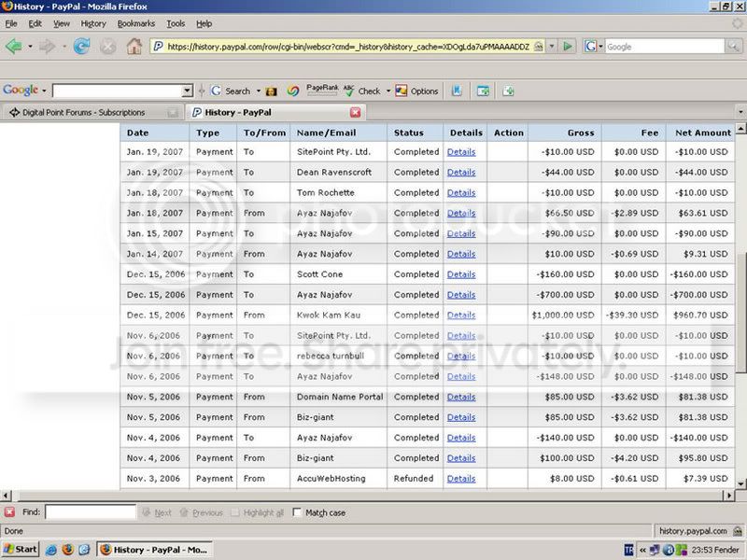Open the File menu
The width and height of the screenshot is (747, 560).
point(11,23)
